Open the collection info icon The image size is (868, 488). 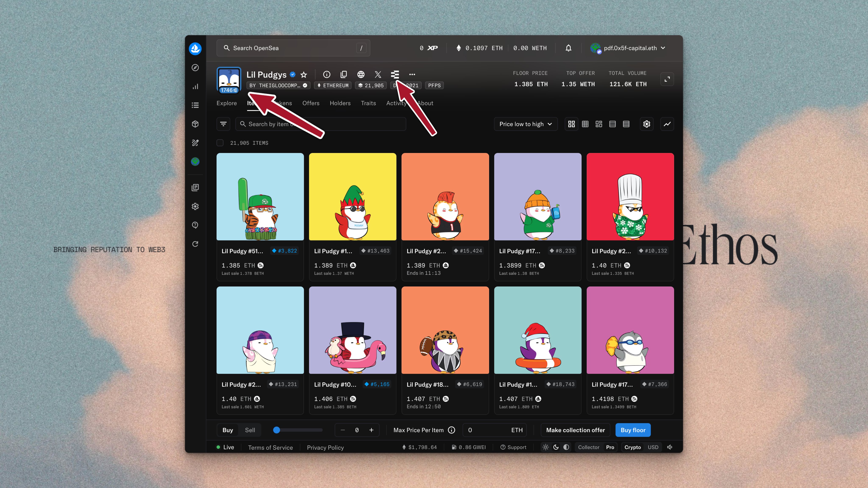coord(327,74)
